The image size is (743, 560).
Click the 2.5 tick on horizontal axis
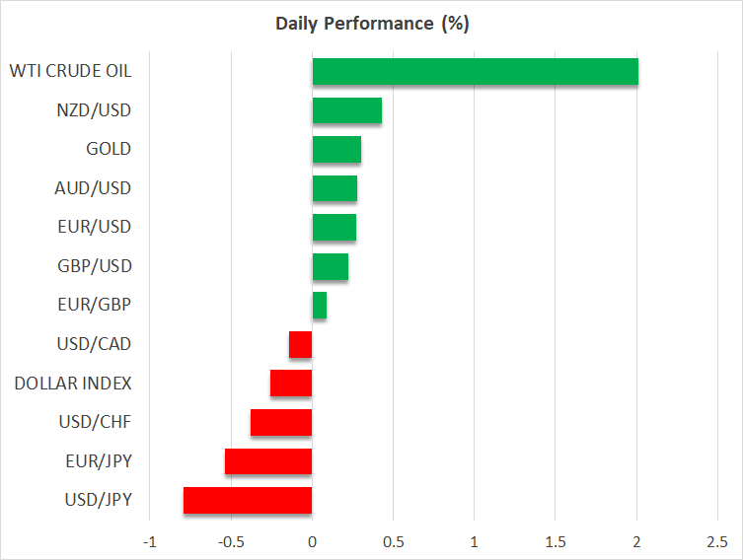point(717,541)
